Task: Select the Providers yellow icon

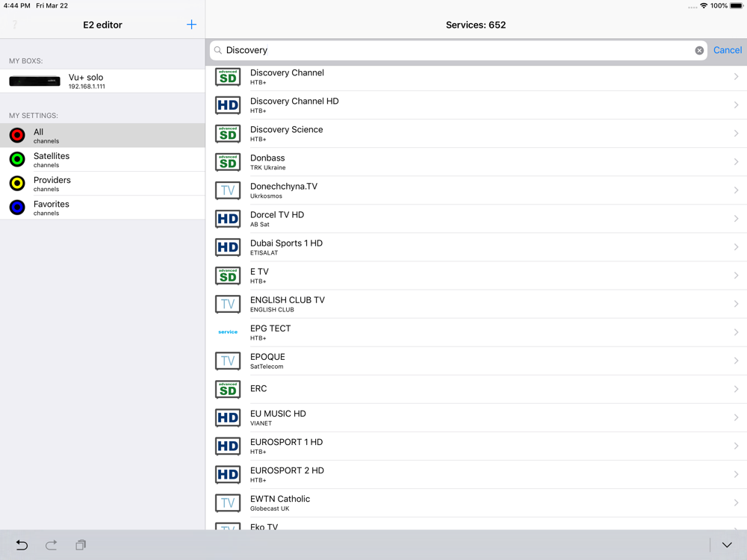Action: pyautogui.click(x=17, y=184)
